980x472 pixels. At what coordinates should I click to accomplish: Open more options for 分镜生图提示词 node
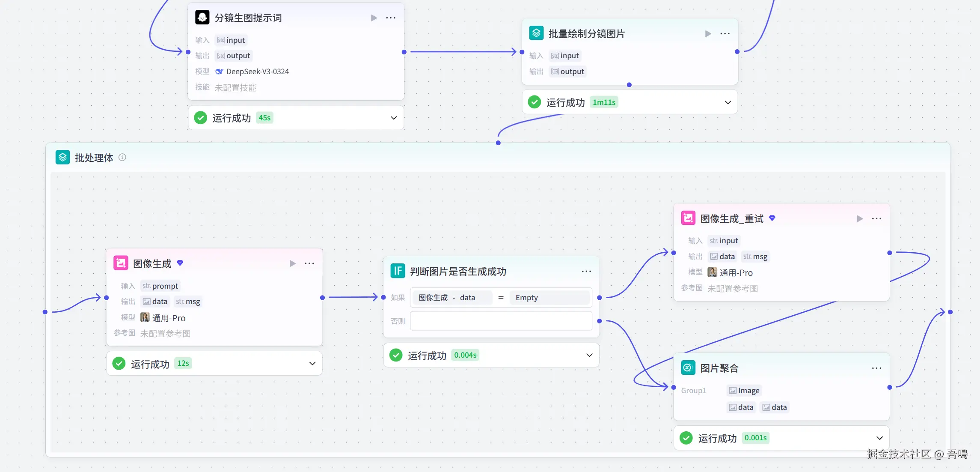[x=391, y=18]
